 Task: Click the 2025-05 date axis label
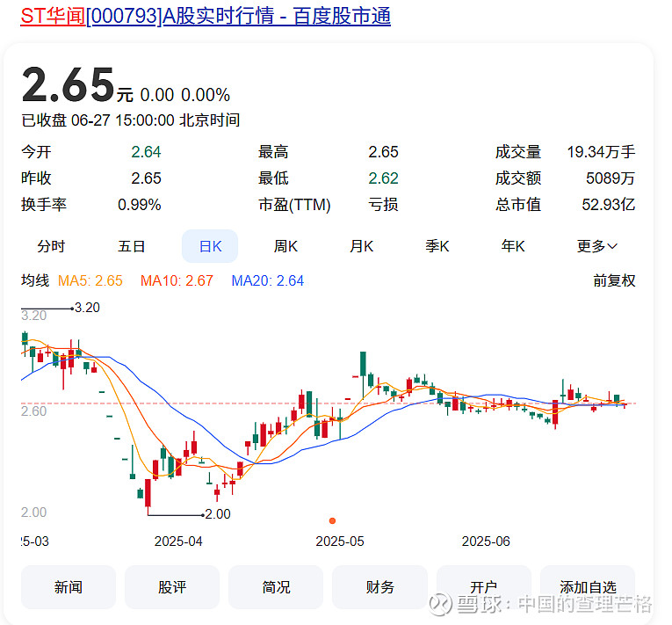(340, 541)
